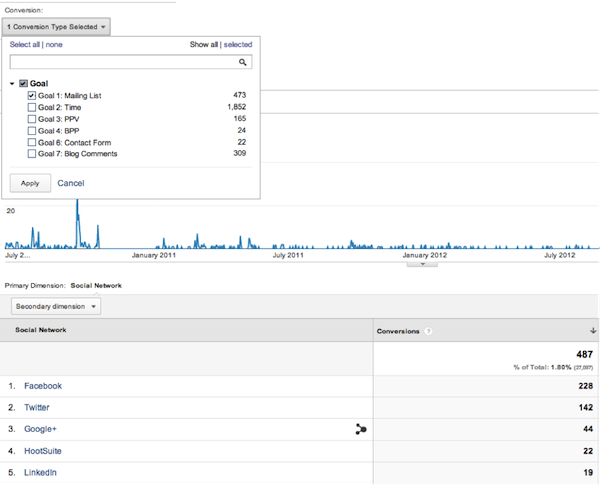Tick the Goal 3: PPV checkbox
This screenshot has height=485, width=600.
pos(33,118)
